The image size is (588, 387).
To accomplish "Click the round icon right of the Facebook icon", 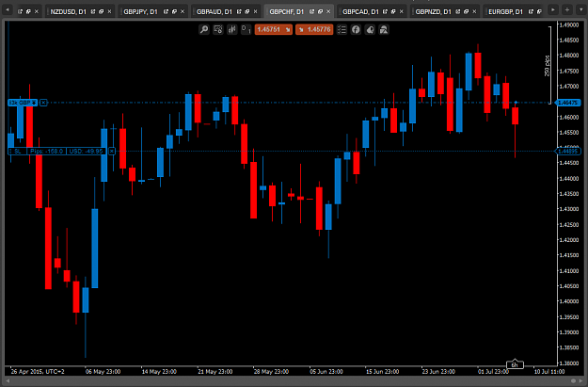I will tap(370, 29).
